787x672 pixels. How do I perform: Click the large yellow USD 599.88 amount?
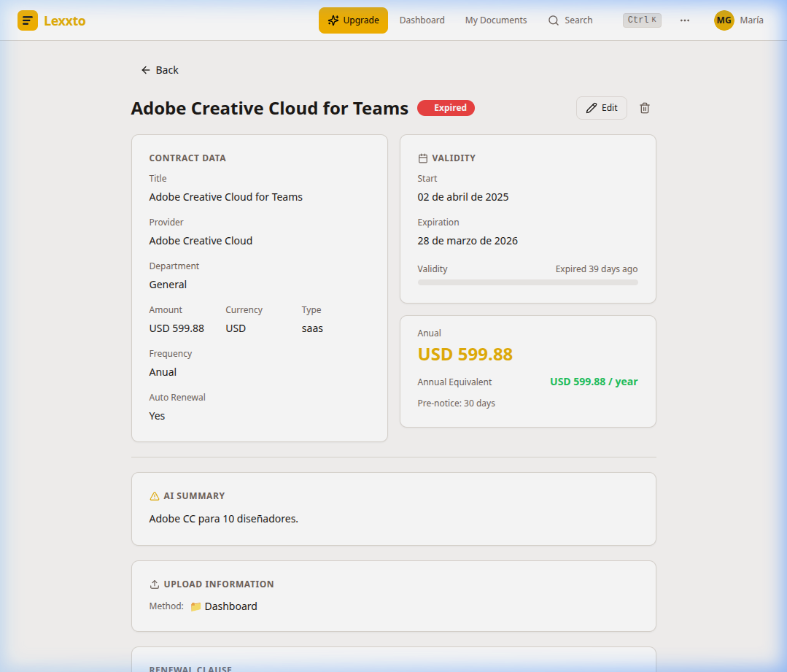(465, 355)
